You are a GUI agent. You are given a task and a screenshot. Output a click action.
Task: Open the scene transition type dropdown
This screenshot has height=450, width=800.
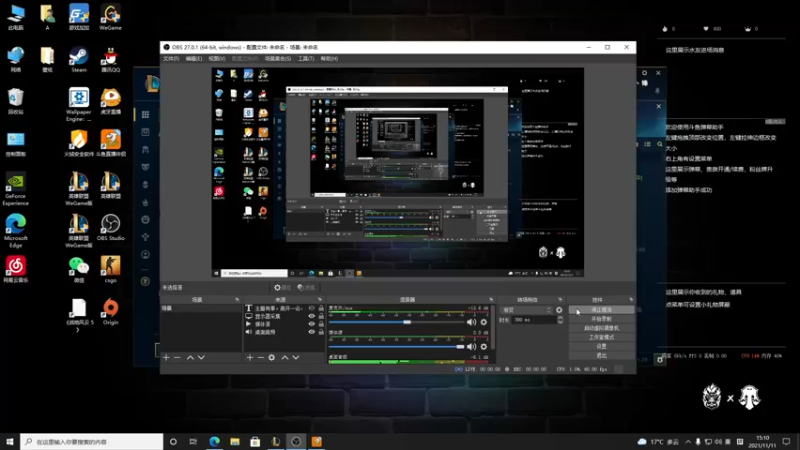[527, 310]
